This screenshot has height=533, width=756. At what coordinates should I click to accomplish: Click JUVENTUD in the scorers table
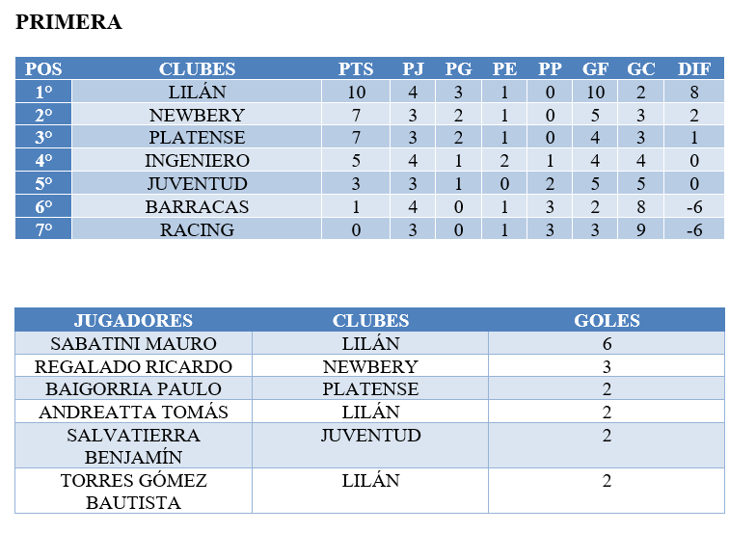coord(370,436)
